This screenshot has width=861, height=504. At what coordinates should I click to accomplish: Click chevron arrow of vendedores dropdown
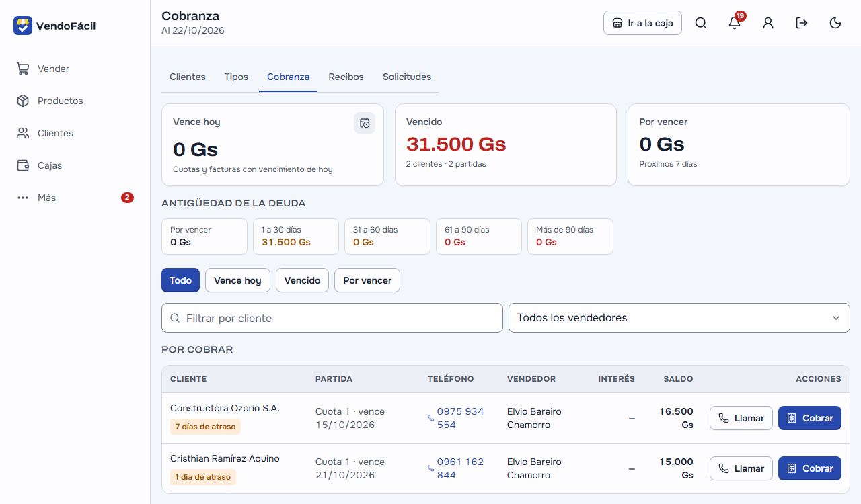[836, 318]
